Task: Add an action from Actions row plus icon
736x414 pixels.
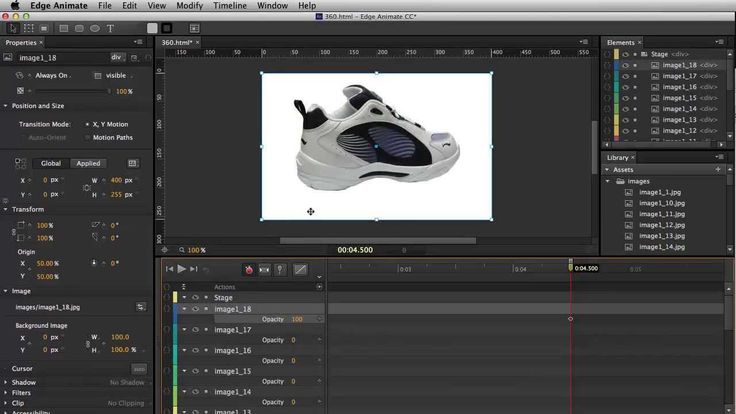Action: (x=319, y=287)
